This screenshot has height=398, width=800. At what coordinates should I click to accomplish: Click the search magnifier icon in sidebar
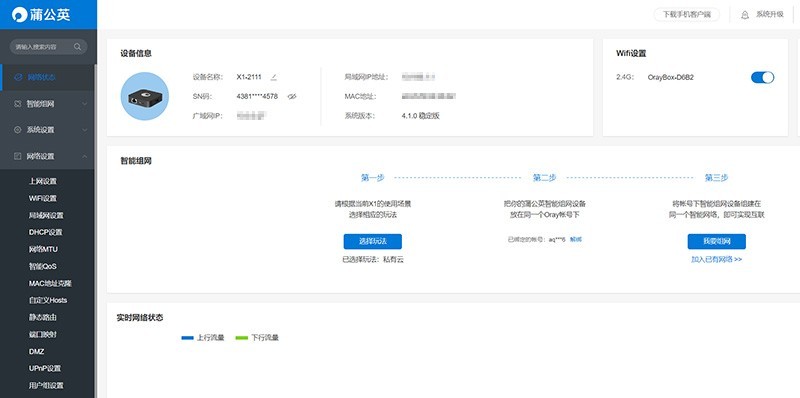click(78, 47)
